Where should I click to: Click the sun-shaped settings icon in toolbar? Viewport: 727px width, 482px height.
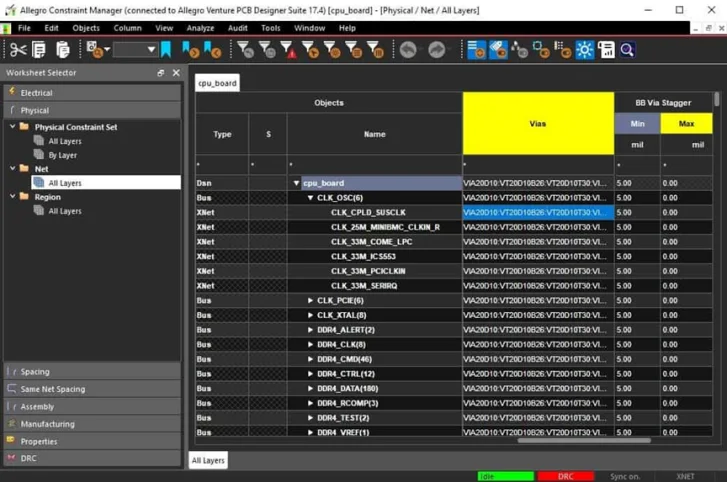(x=585, y=49)
